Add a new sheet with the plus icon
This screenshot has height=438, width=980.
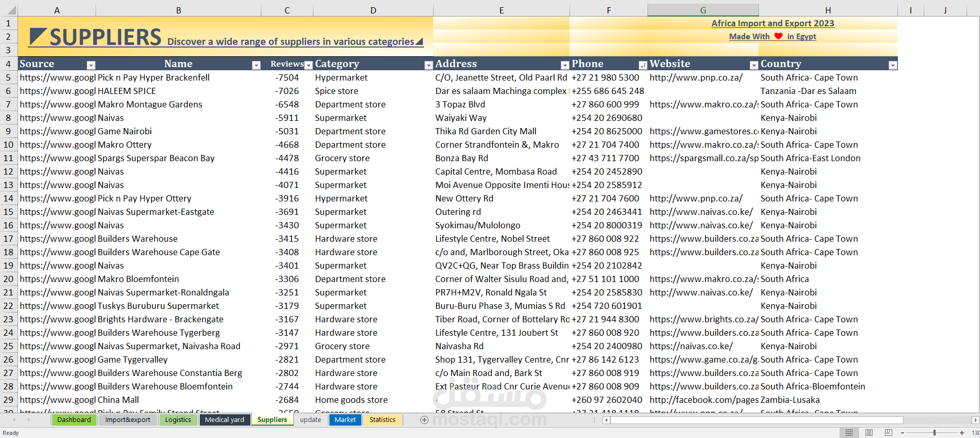[424, 420]
